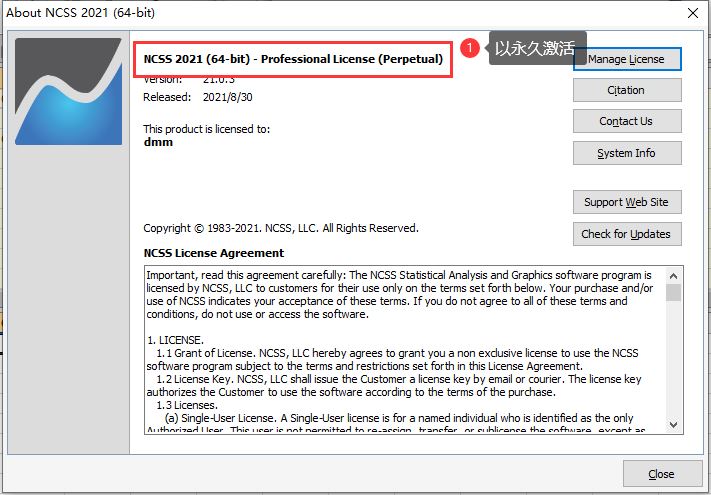The height and width of the screenshot is (495, 711).
Task: Click the Copyright 1983-2021 NCSS, LLC line
Action: tap(281, 228)
